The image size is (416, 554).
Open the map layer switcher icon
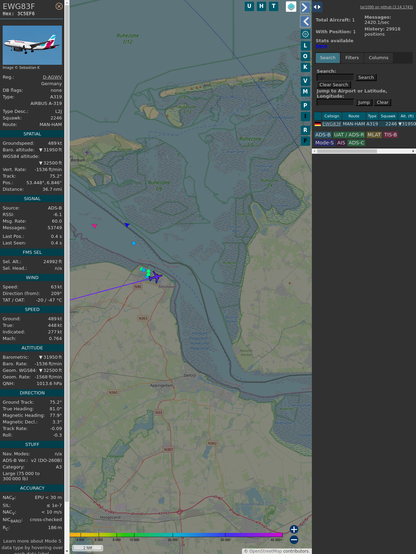tap(291, 7)
